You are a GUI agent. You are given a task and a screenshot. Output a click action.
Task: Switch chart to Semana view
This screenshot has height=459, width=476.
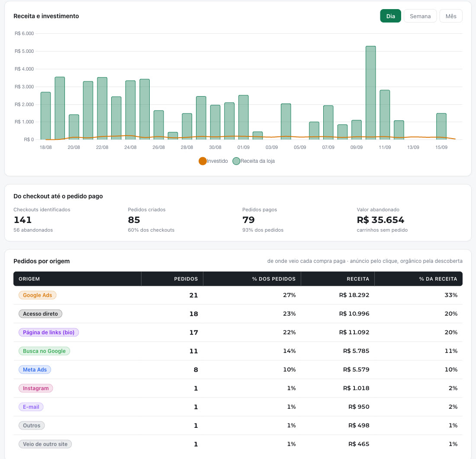pos(420,16)
